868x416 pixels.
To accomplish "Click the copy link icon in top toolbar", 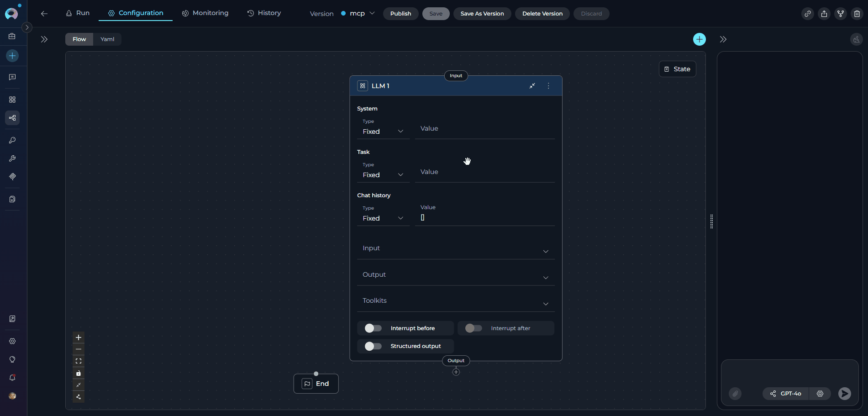I will (807, 14).
